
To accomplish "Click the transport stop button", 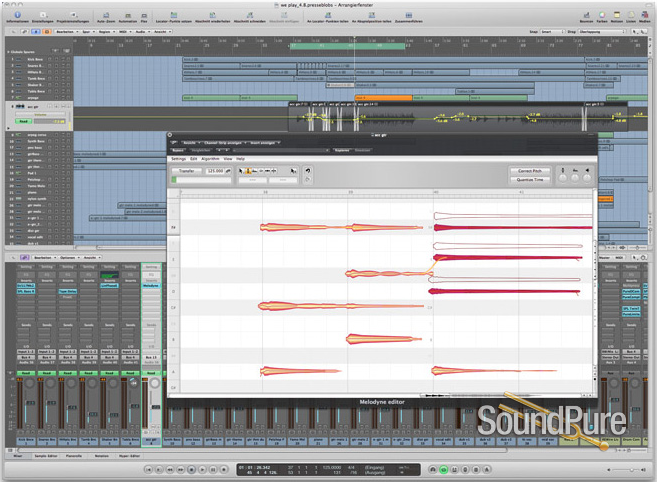I will [191, 470].
